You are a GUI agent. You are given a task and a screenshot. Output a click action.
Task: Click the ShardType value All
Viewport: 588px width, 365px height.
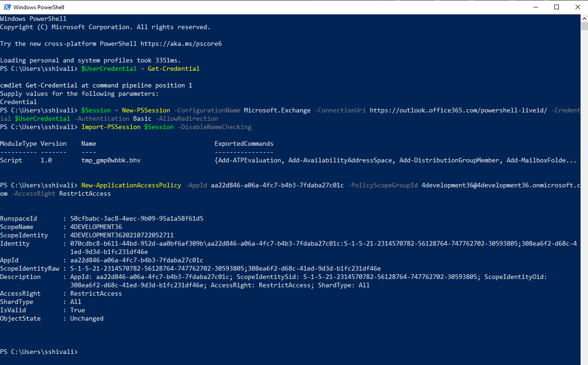click(x=76, y=302)
